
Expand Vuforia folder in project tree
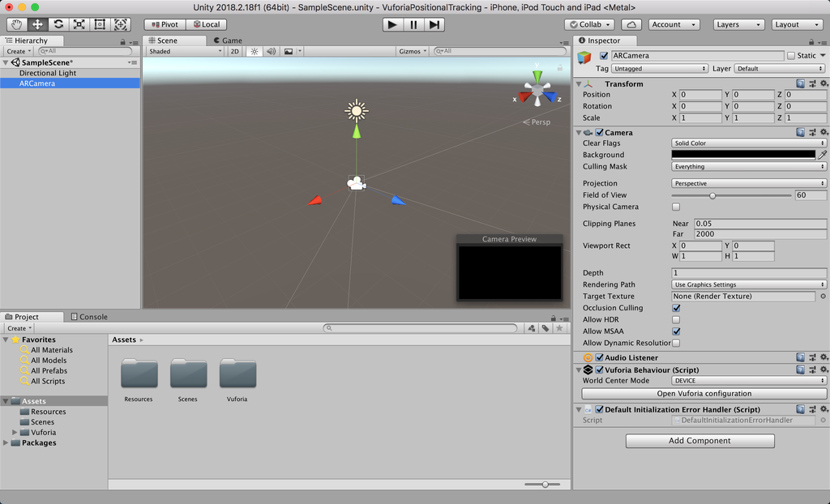pyautogui.click(x=15, y=433)
